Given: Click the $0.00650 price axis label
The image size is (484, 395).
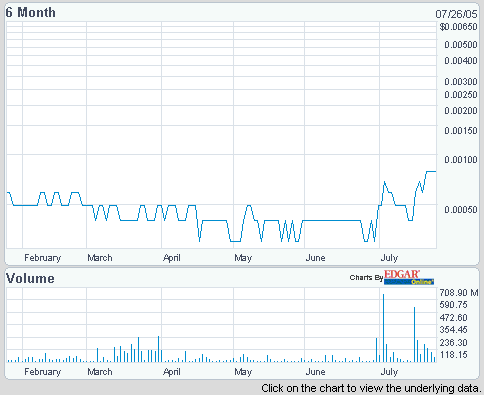Looking at the screenshot, I should 458,27.
